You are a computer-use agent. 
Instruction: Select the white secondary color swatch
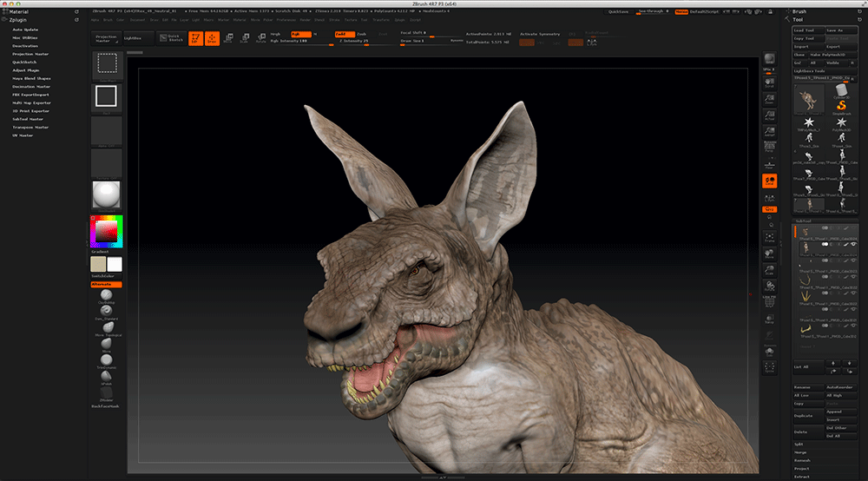coord(115,264)
